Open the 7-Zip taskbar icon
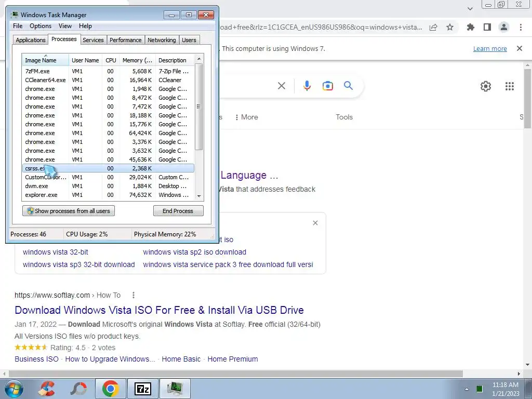Viewport: 532px width, 399px height. (x=142, y=389)
